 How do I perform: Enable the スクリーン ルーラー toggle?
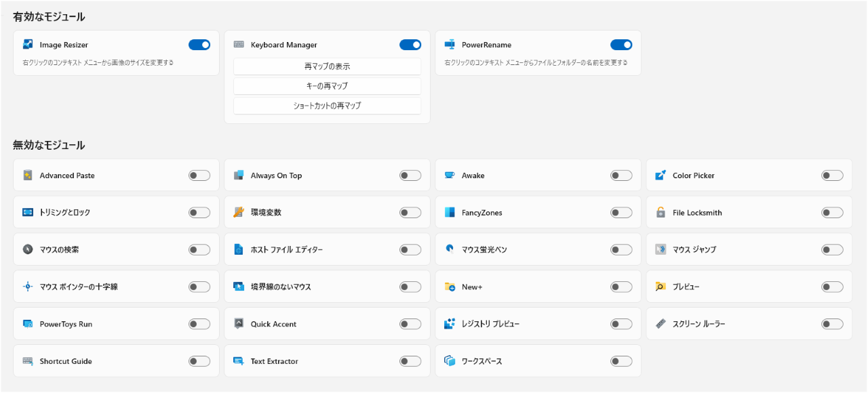point(832,324)
